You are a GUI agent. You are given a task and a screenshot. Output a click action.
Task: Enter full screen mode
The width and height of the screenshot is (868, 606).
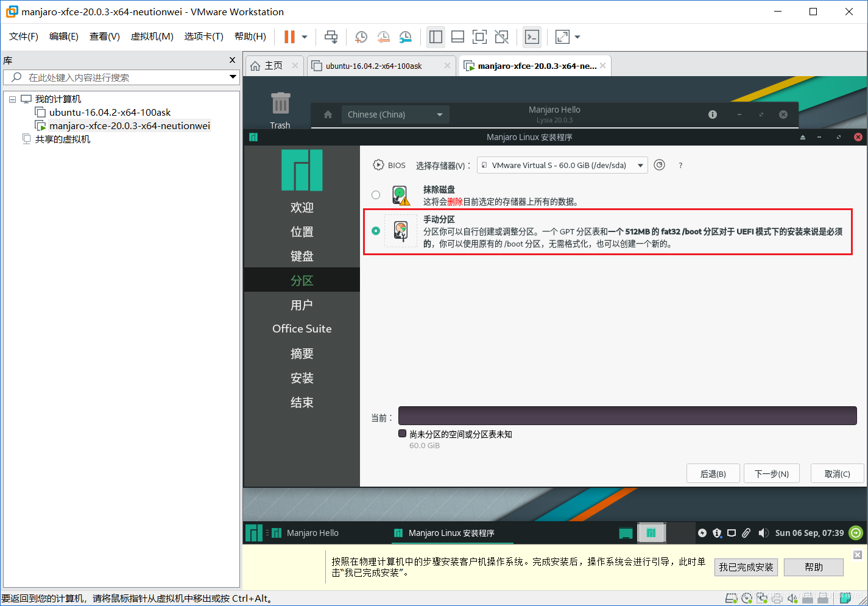(x=479, y=37)
